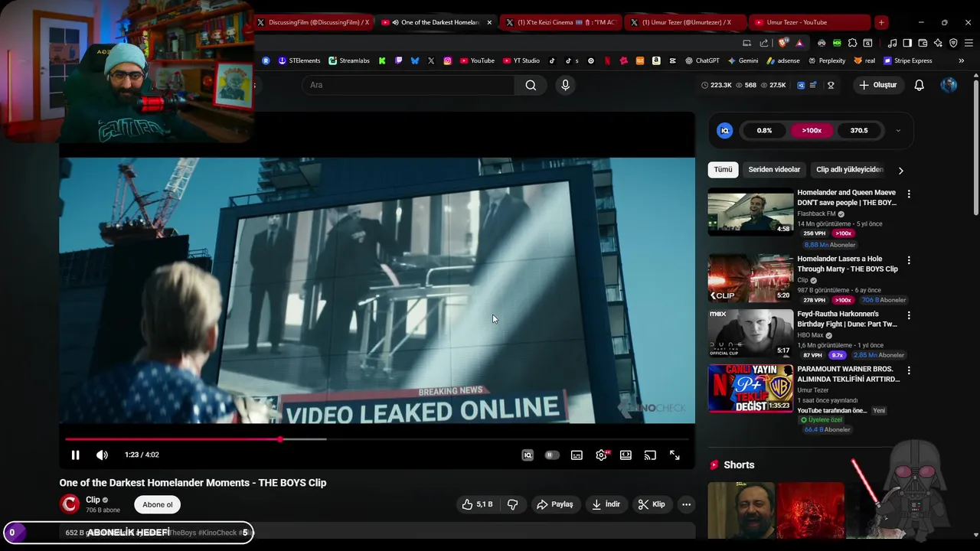Viewport: 980px width, 551px height.
Task: Open Homelander Lasers a Hole video title
Action: point(848,264)
